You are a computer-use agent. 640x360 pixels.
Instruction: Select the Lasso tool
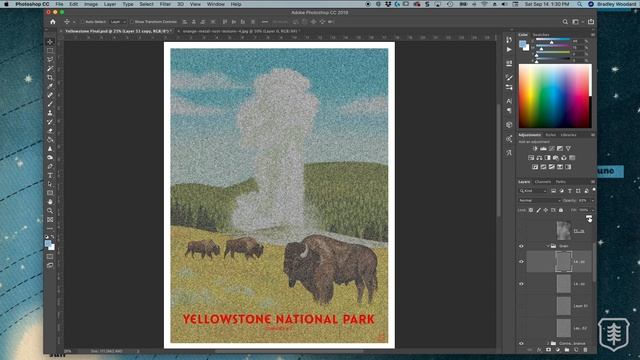(x=50, y=60)
